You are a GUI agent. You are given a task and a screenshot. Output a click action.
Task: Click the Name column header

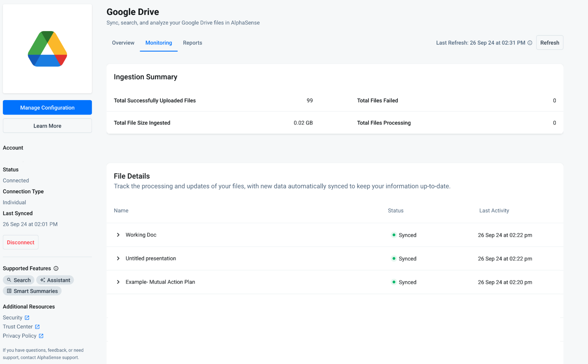tap(121, 210)
